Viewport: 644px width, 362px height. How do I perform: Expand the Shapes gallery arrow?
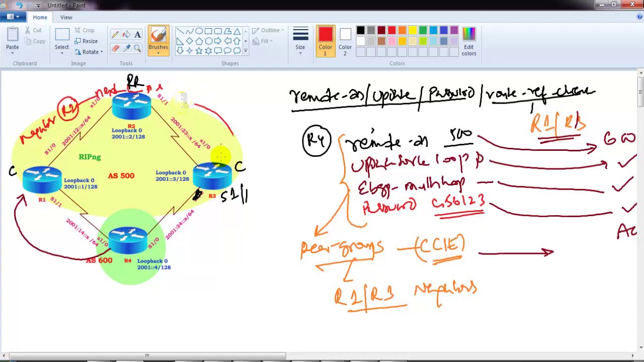pyautogui.click(x=246, y=51)
